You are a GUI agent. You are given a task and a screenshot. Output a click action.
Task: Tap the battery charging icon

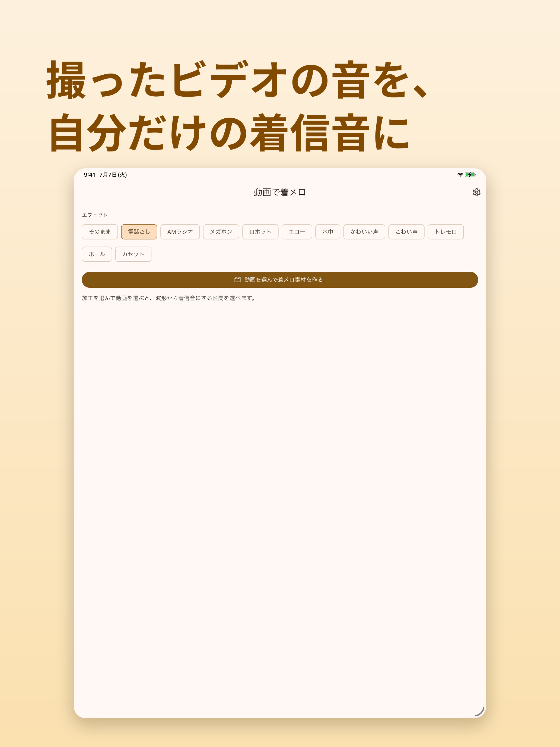(x=470, y=175)
